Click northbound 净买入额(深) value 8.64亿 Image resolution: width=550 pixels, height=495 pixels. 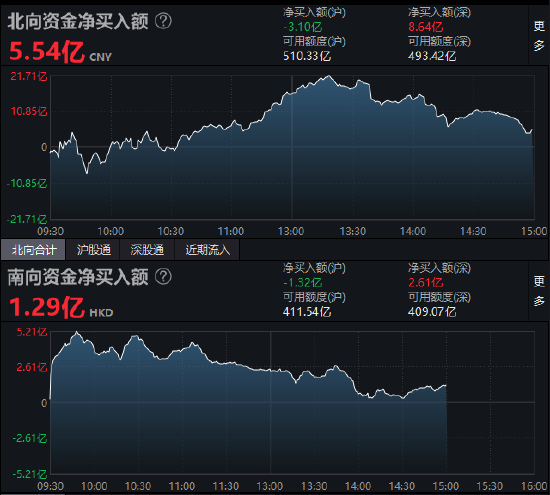tap(425, 27)
